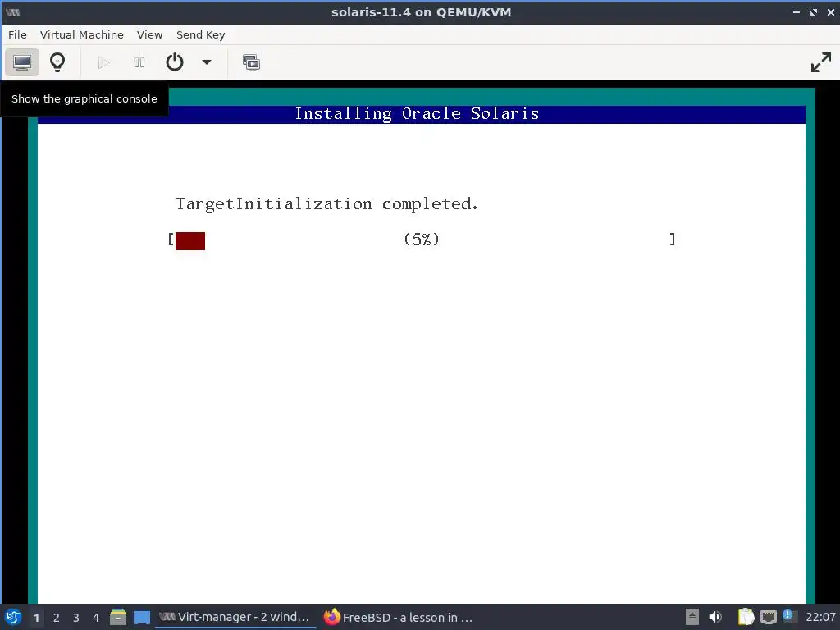Open the Virtual Machine menu
Screen dimensions: 840x630
(x=81, y=34)
